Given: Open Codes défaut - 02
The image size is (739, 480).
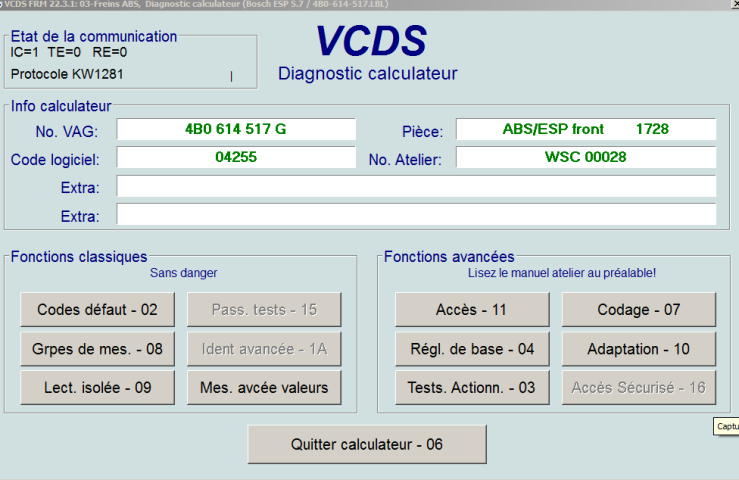Looking at the screenshot, I should (97, 309).
